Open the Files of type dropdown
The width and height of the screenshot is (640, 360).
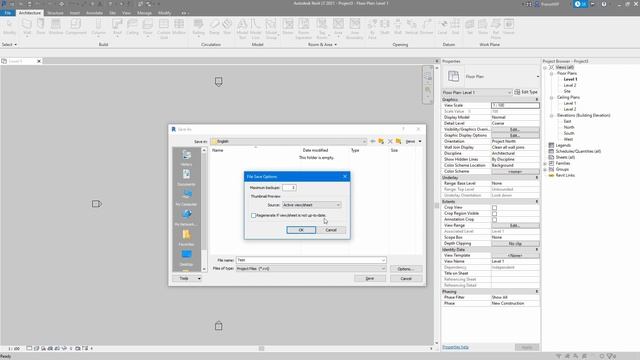tap(311, 269)
